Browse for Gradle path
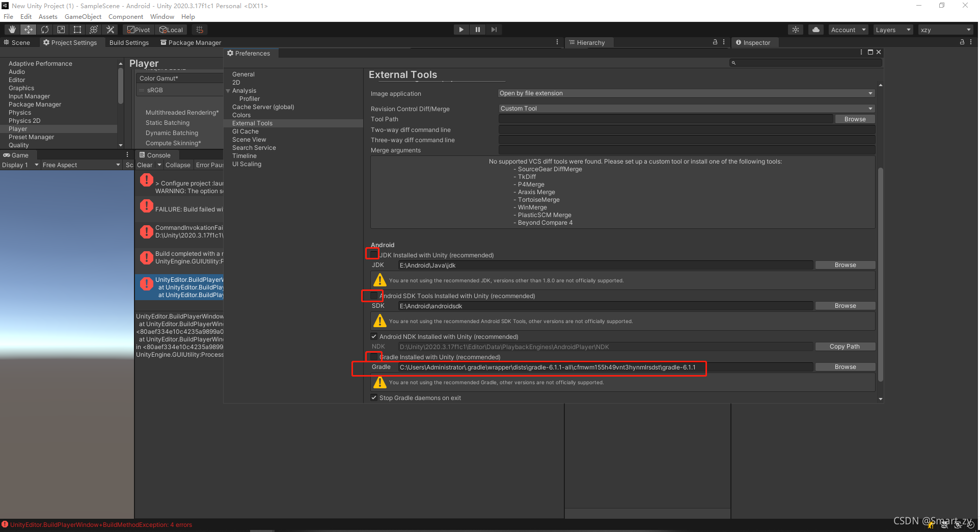The width and height of the screenshot is (980, 532). 845,367
